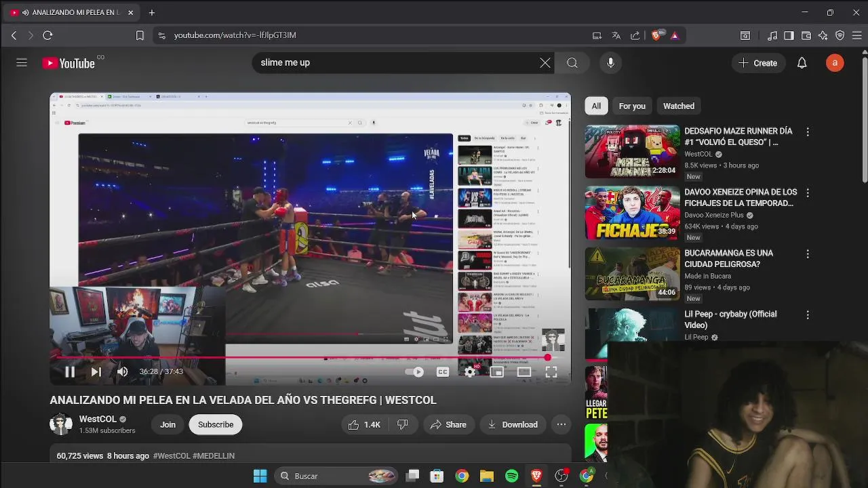The height and width of the screenshot is (488, 868).
Task: Clear the search query with the X
Action: (545, 63)
